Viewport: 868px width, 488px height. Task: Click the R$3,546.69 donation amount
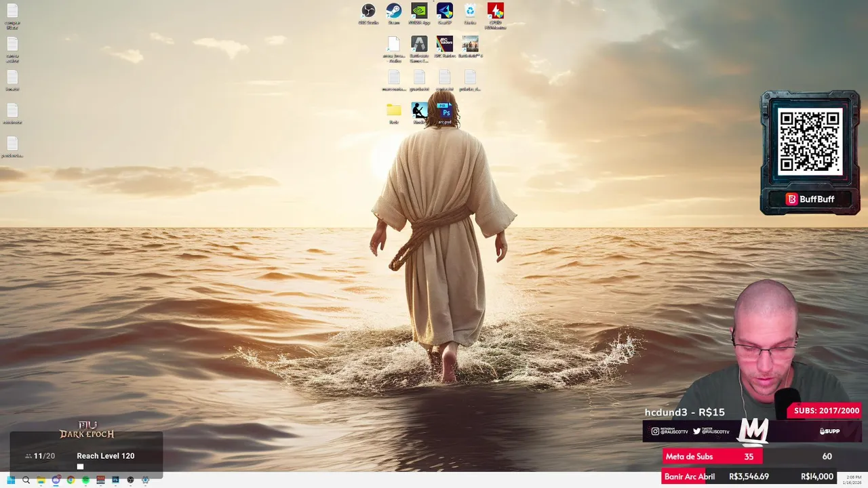(x=749, y=476)
